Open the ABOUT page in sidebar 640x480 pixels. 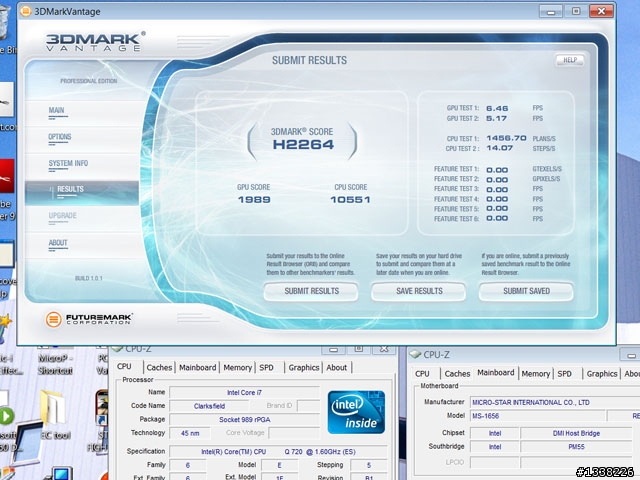click(58, 243)
